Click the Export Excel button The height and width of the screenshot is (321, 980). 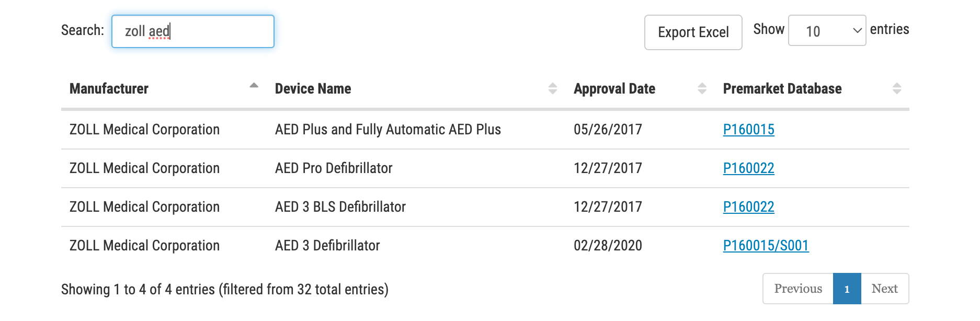pos(693,32)
